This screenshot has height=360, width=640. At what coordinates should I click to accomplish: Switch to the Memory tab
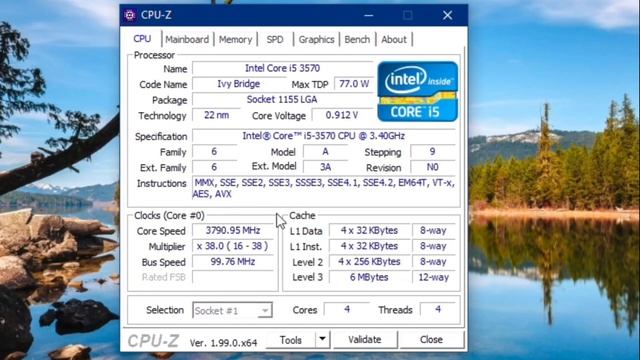(236, 40)
